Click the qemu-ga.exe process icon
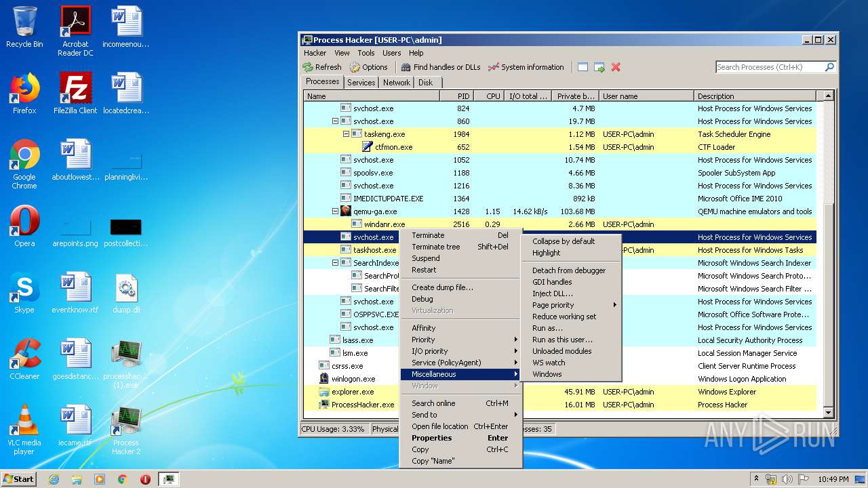This screenshot has width=868, height=488. tap(346, 211)
